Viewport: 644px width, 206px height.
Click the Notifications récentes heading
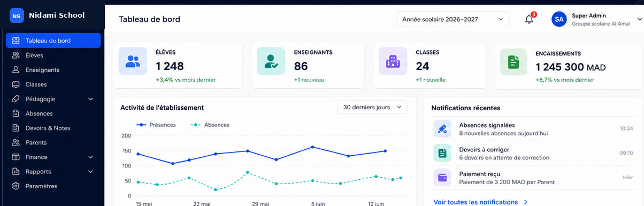[x=466, y=108]
